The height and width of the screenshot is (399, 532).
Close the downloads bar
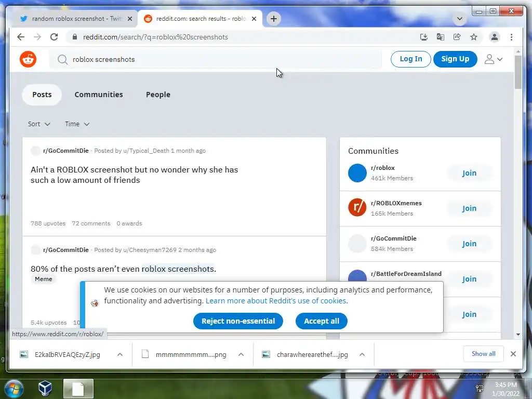pos(513,354)
